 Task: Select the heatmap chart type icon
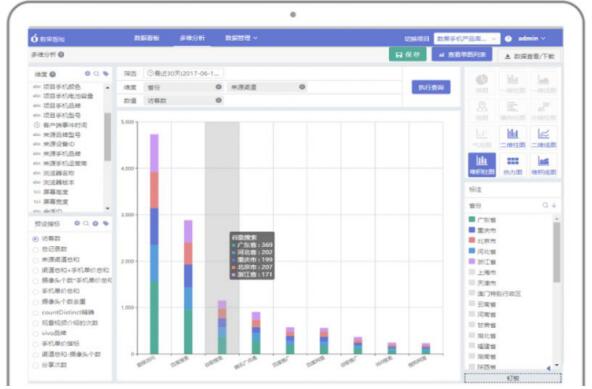[512, 165]
